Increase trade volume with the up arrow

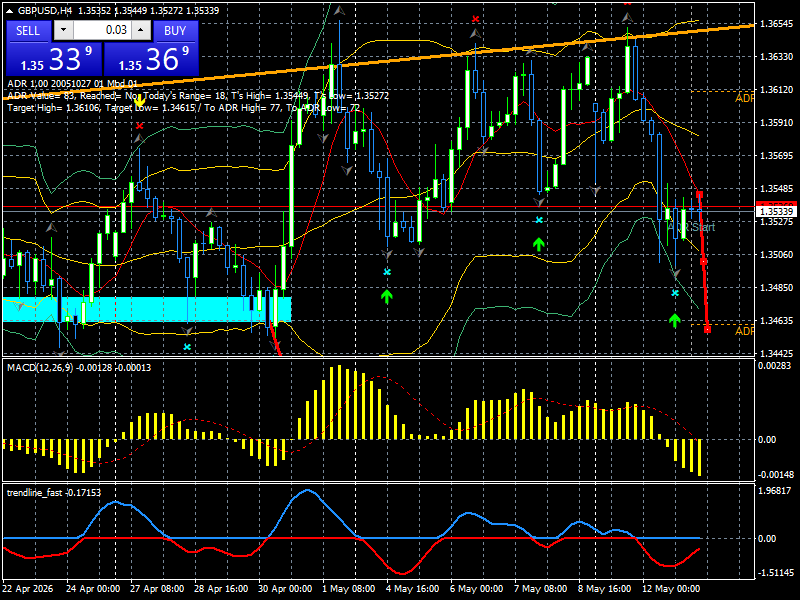pyautogui.click(x=141, y=30)
